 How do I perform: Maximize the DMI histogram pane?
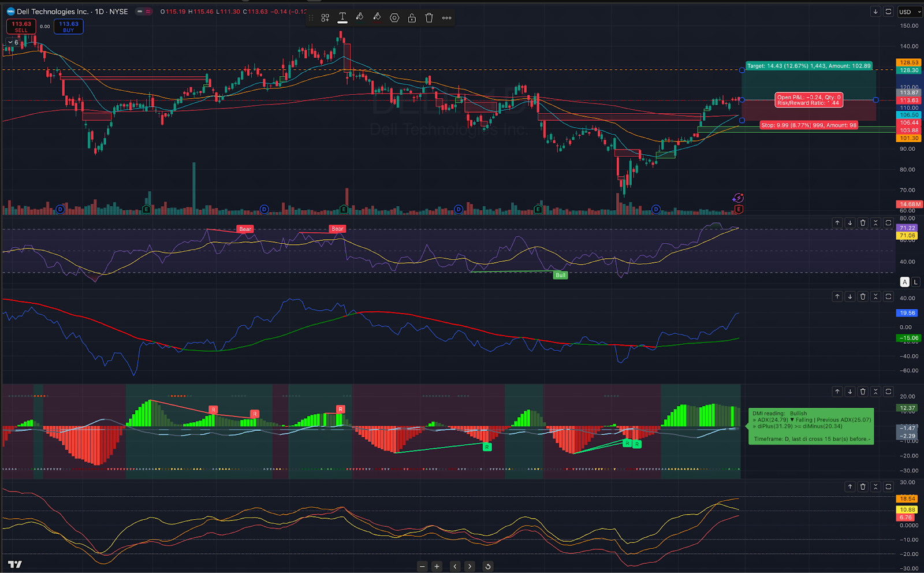888,392
